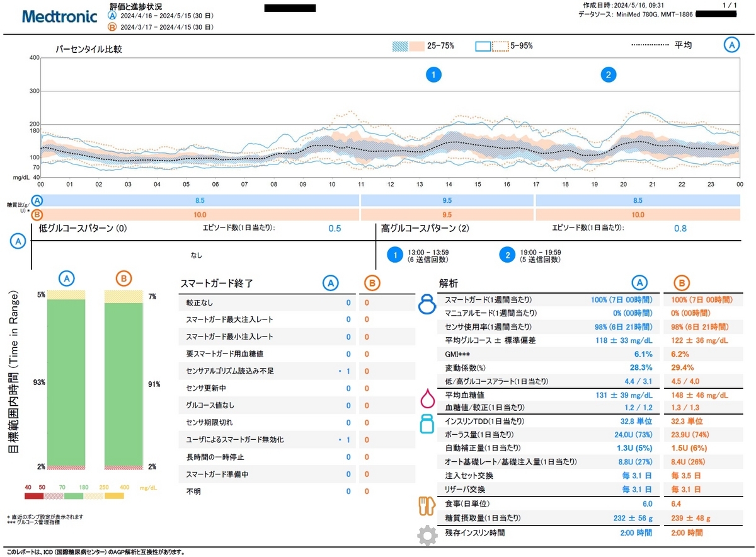This screenshot has height=557, width=756.
Task: Click the 25-75% percentile legend swatch
Action: (408, 46)
